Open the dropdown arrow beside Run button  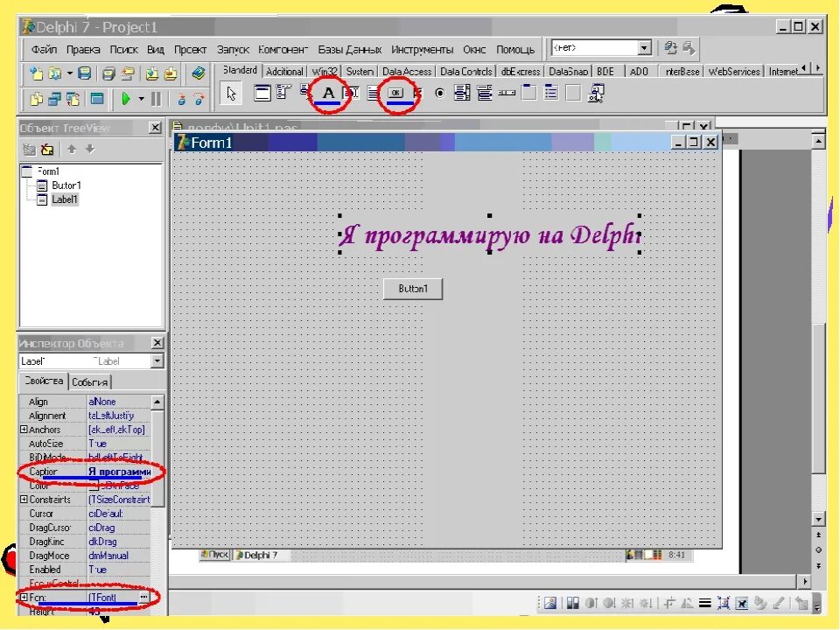pos(142,99)
